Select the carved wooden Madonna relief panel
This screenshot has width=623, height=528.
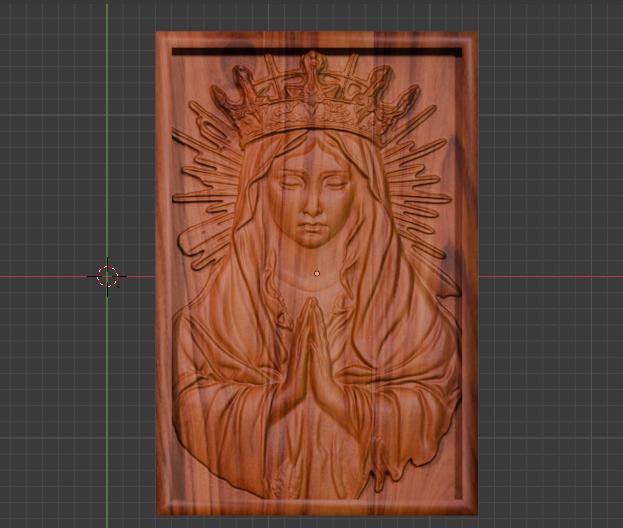(x=317, y=274)
